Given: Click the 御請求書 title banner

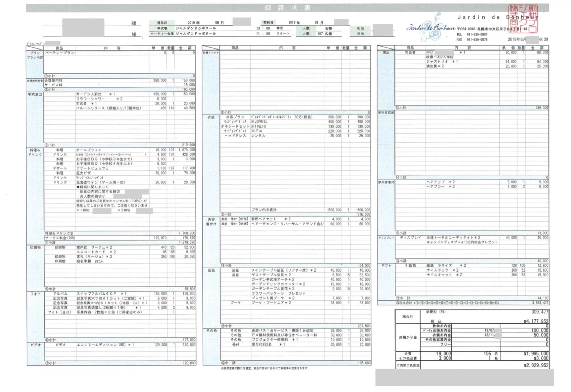Looking at the screenshot, I should [287, 8].
